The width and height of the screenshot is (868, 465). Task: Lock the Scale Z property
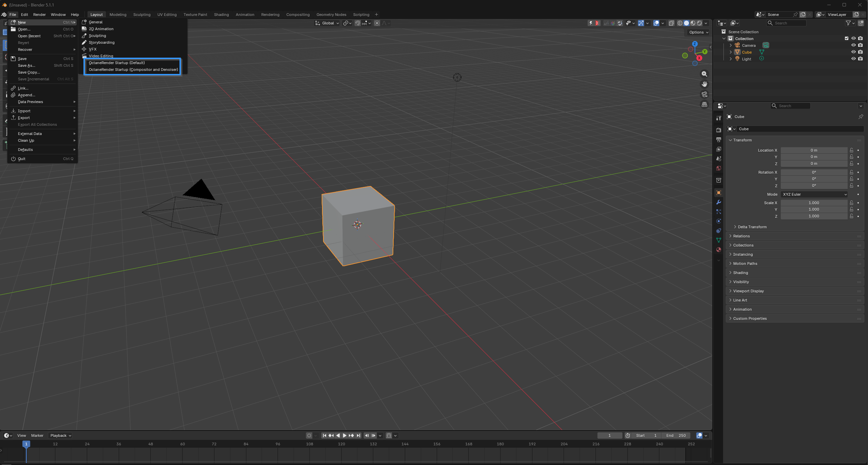coord(851,216)
